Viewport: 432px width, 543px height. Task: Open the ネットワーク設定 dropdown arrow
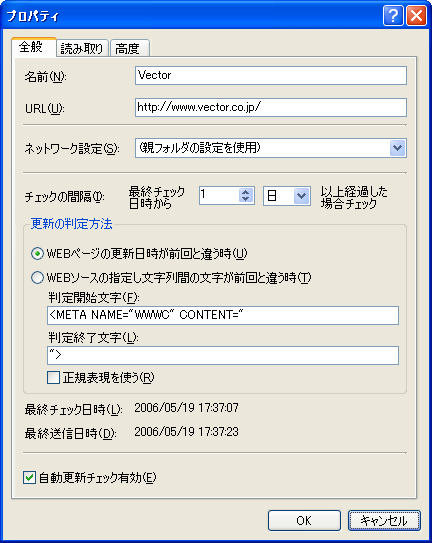click(x=397, y=148)
